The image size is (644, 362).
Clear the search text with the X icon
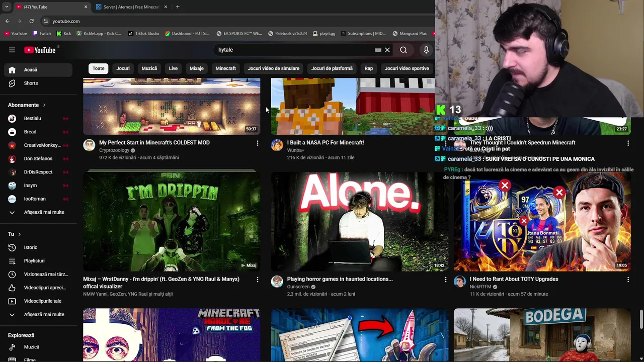tap(387, 50)
